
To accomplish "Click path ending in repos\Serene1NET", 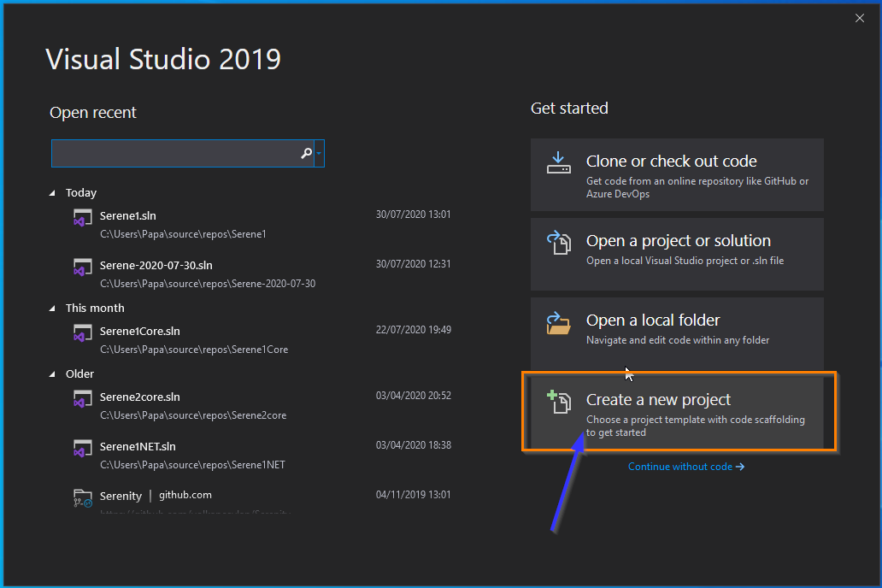I will click(x=192, y=465).
